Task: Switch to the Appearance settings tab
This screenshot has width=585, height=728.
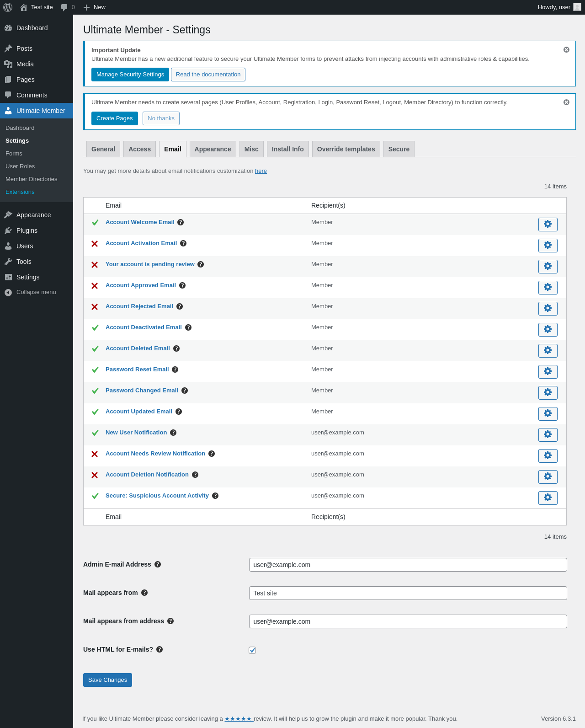Action: tap(213, 149)
